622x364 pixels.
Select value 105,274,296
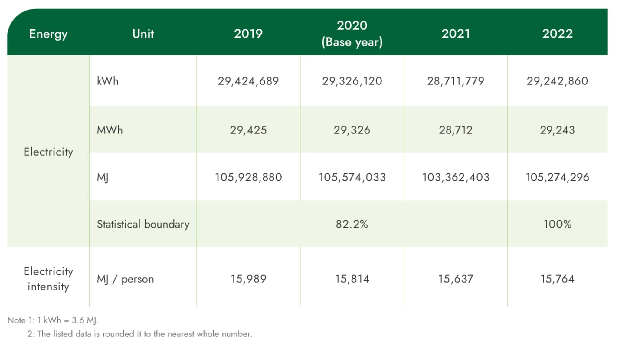(557, 177)
